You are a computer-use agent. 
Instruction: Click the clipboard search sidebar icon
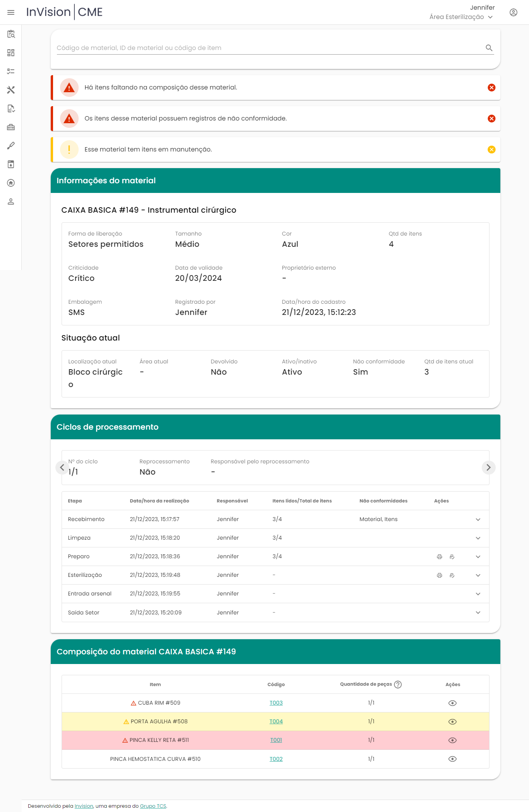[11, 34]
